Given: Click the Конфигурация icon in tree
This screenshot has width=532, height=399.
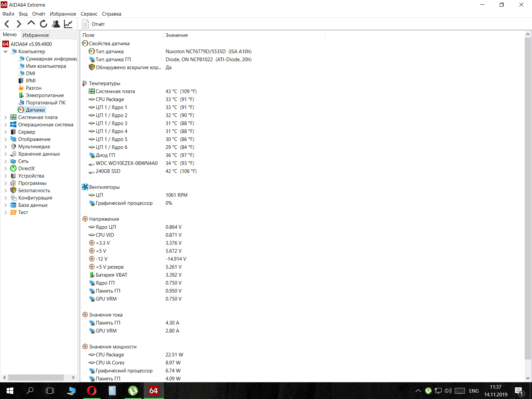Looking at the screenshot, I should pyautogui.click(x=13, y=198).
